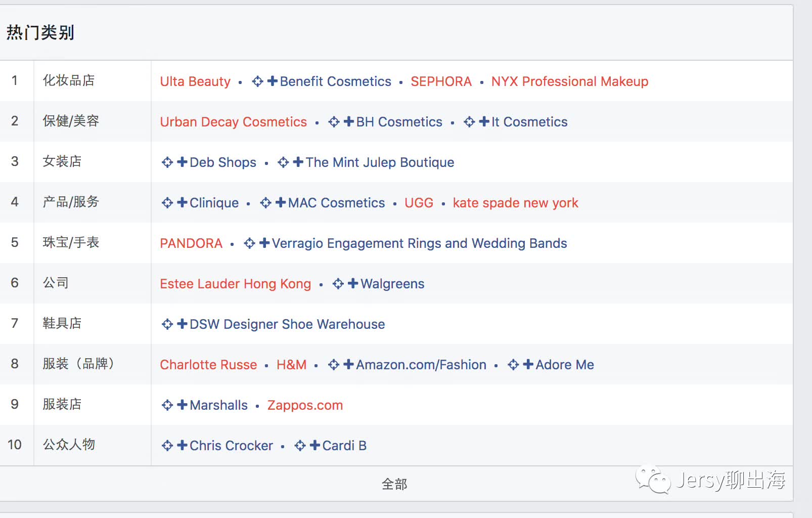This screenshot has height=518, width=812.
Task: Select the 珠宝/手表 category cell
Action: [93, 242]
